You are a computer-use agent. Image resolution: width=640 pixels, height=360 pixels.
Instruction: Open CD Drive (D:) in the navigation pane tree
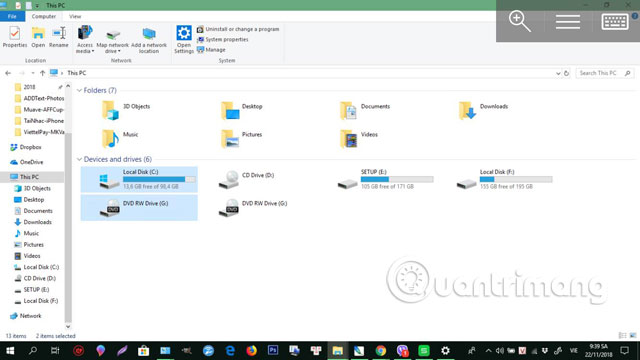pyautogui.click(x=35, y=278)
